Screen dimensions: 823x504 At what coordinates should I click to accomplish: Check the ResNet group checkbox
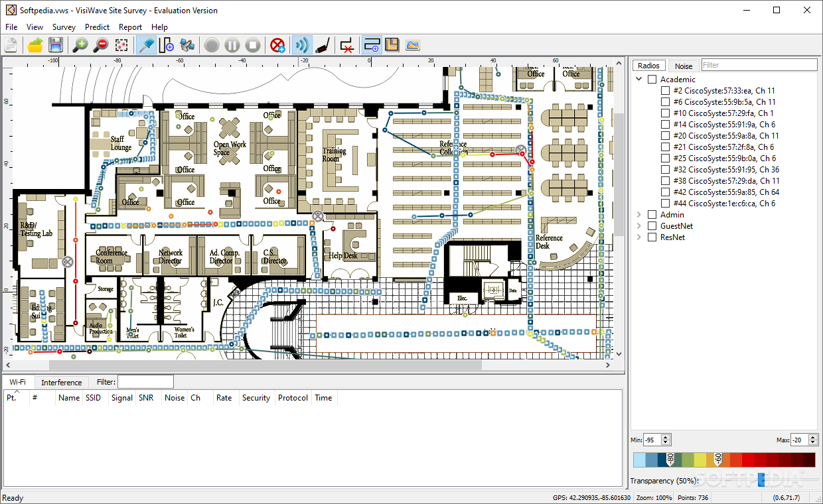tap(652, 237)
